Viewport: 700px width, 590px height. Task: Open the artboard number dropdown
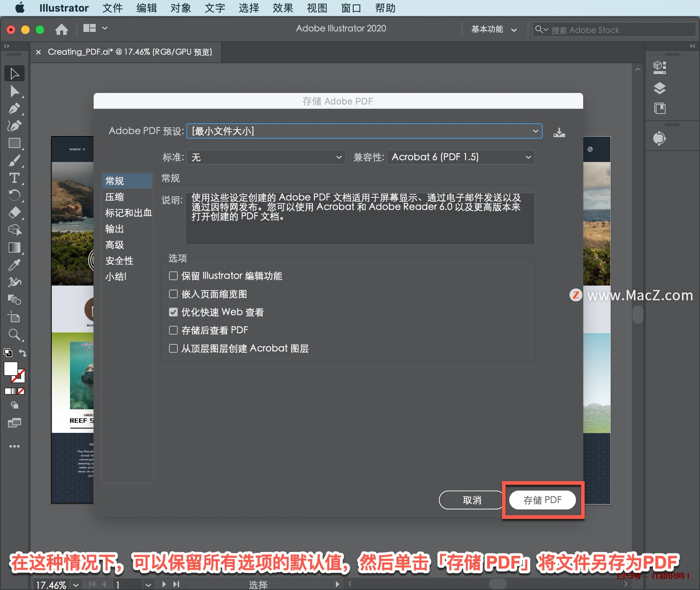point(148,585)
